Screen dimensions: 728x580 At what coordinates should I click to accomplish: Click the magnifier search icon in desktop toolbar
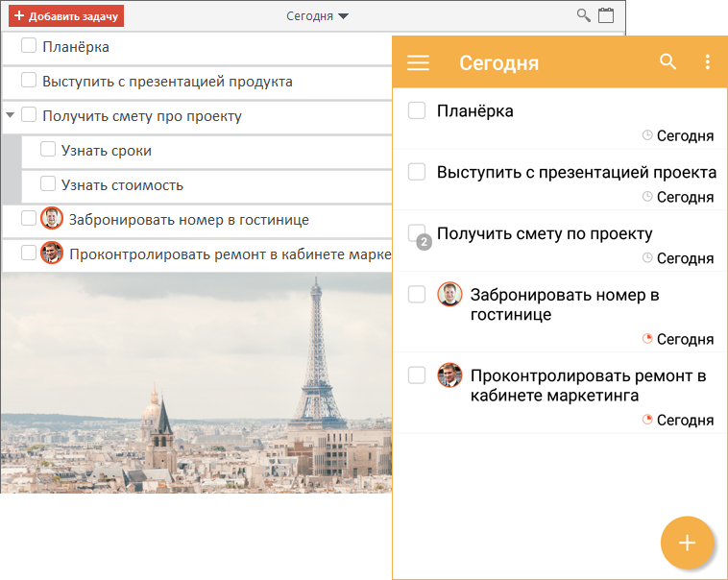click(x=584, y=15)
